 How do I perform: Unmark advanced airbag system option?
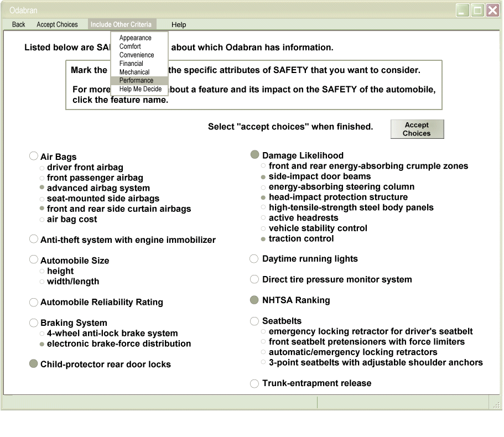(42, 188)
